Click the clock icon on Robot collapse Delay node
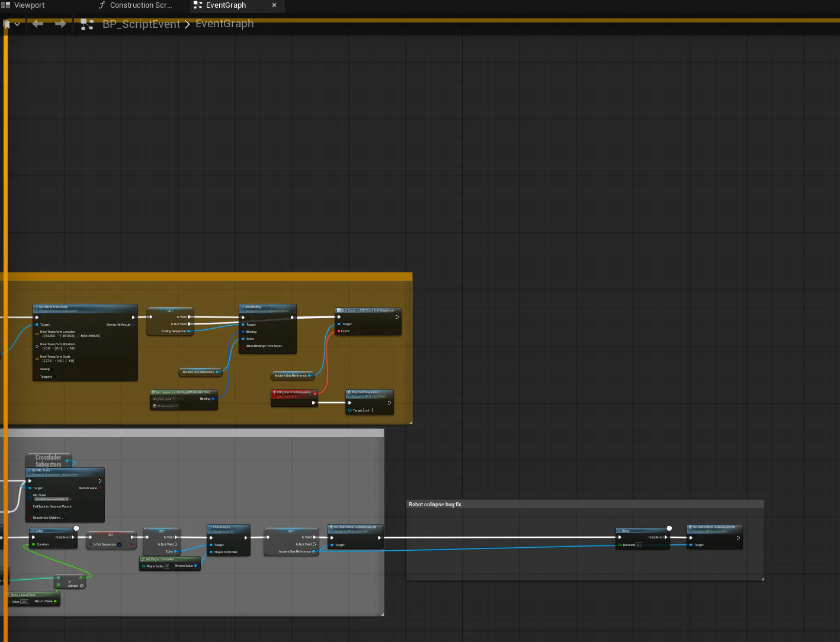The height and width of the screenshot is (642, 840). [669, 528]
